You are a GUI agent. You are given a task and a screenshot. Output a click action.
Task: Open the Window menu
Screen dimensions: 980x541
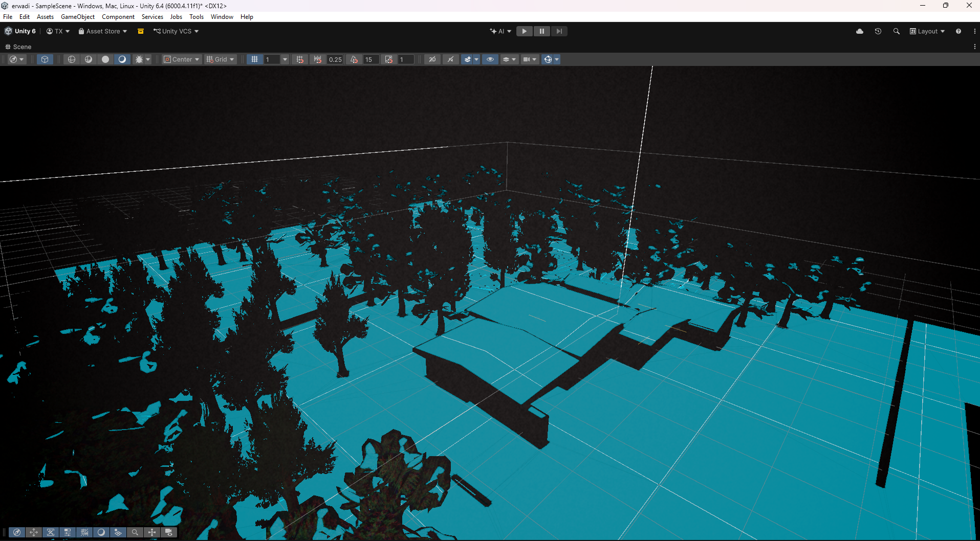pos(222,17)
